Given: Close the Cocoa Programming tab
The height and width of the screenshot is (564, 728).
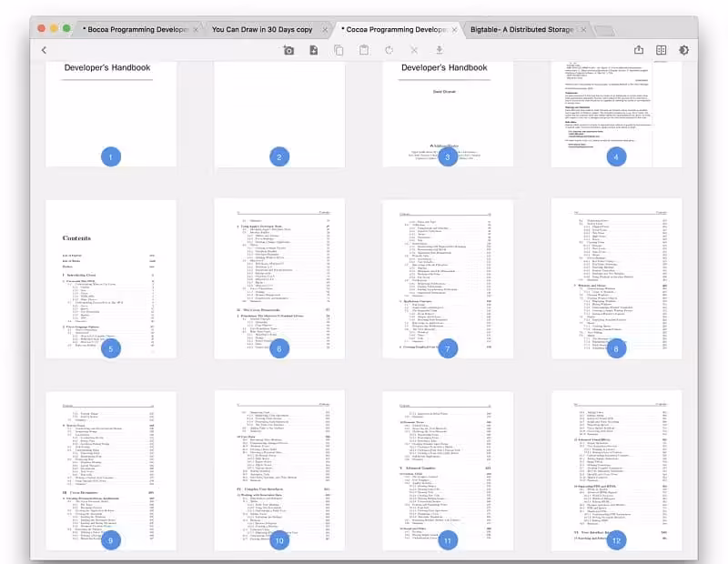Looking at the screenshot, I should tap(454, 30).
